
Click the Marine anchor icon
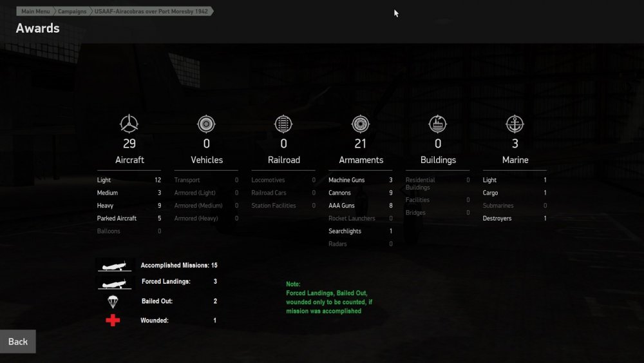coord(515,124)
